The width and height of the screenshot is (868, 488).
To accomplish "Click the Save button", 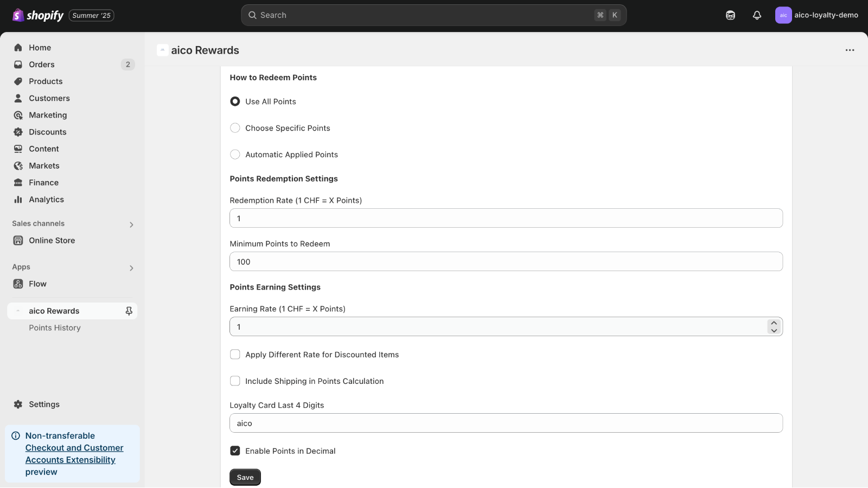I will pyautogui.click(x=245, y=477).
